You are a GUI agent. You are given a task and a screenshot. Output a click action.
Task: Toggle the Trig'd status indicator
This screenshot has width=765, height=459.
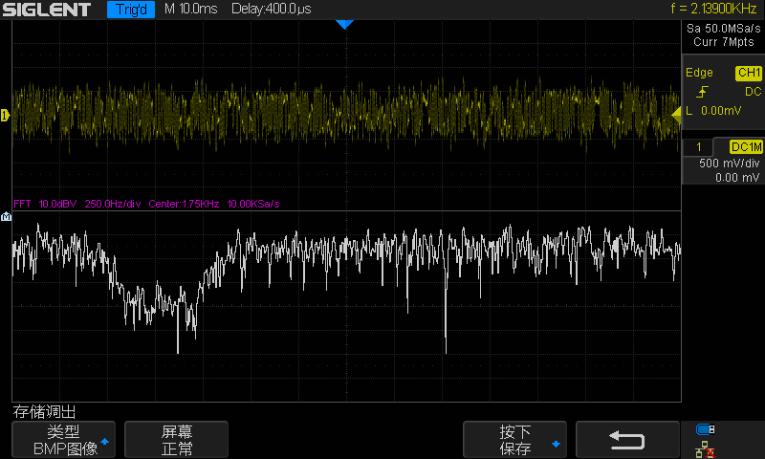pos(131,10)
